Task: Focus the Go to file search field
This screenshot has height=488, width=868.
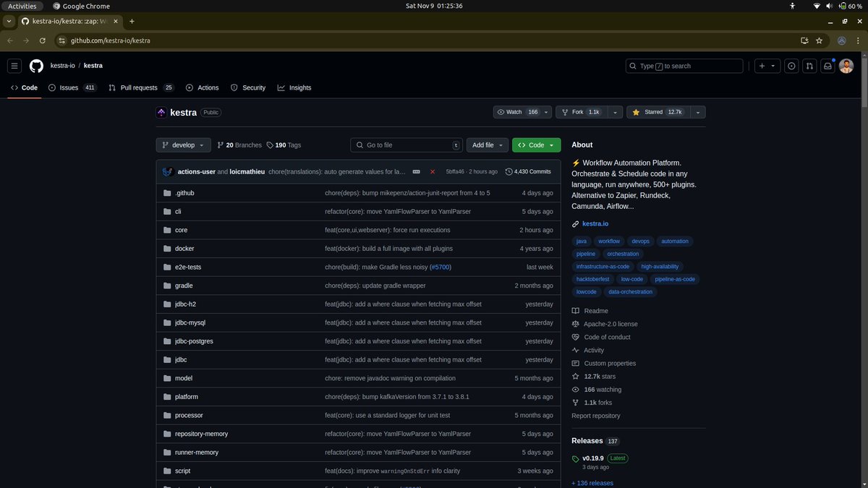Action: 407,145
